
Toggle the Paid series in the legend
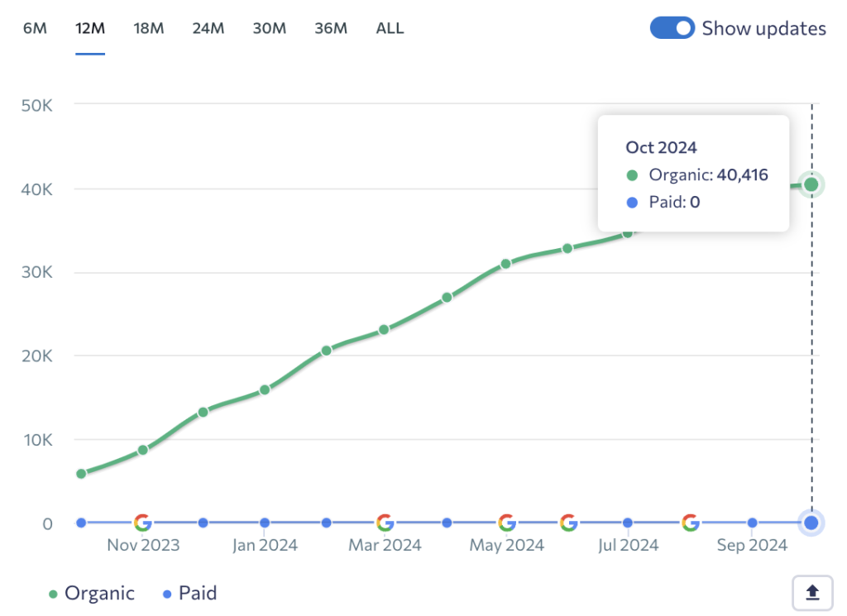[189, 593]
